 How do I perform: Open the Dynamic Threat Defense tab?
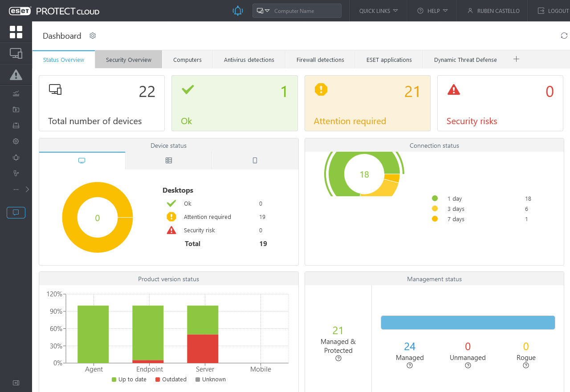click(x=465, y=60)
